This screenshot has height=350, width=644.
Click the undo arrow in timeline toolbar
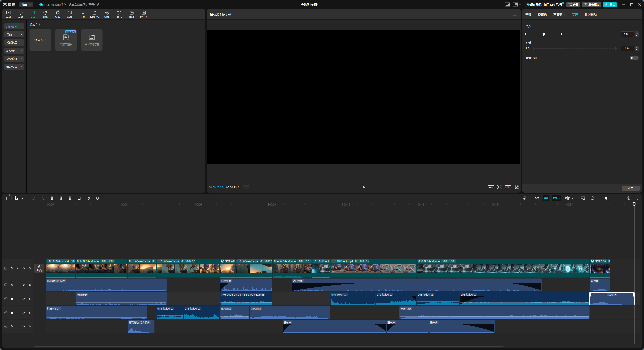(34, 198)
